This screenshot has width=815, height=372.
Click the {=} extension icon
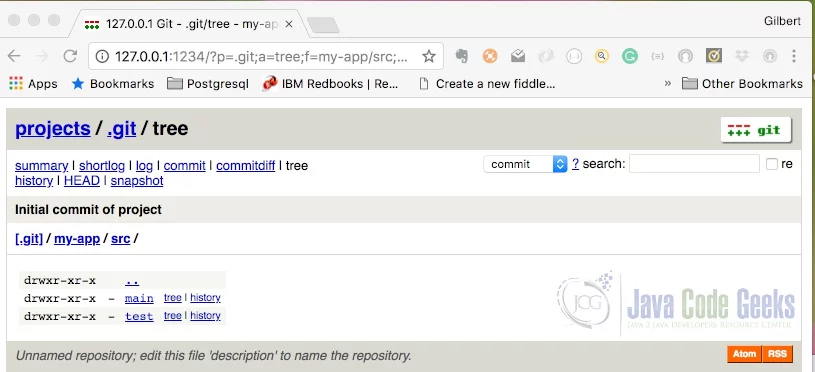[658, 56]
